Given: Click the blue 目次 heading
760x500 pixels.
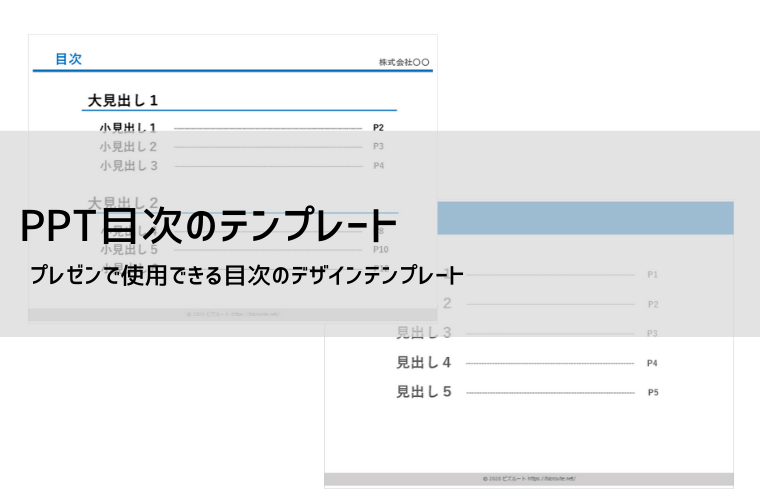Looking at the screenshot, I should click(68, 59).
